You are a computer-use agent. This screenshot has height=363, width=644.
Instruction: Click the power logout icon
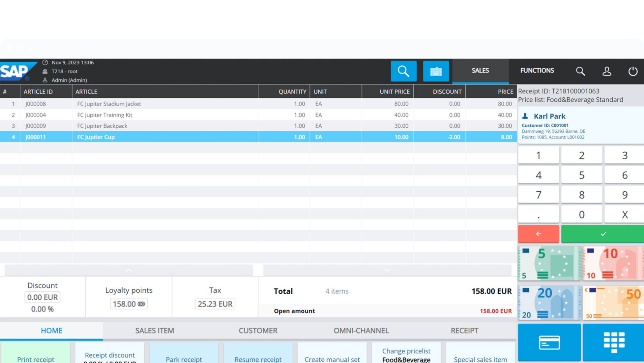632,71
